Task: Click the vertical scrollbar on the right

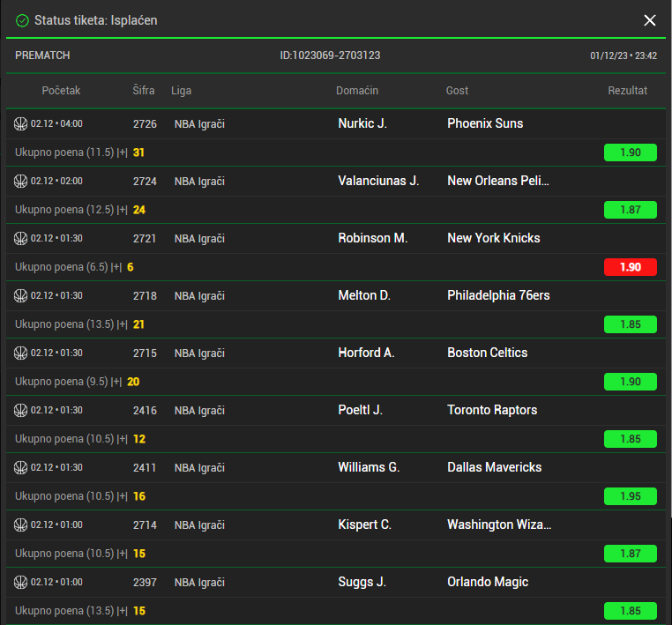Action: coord(670,257)
